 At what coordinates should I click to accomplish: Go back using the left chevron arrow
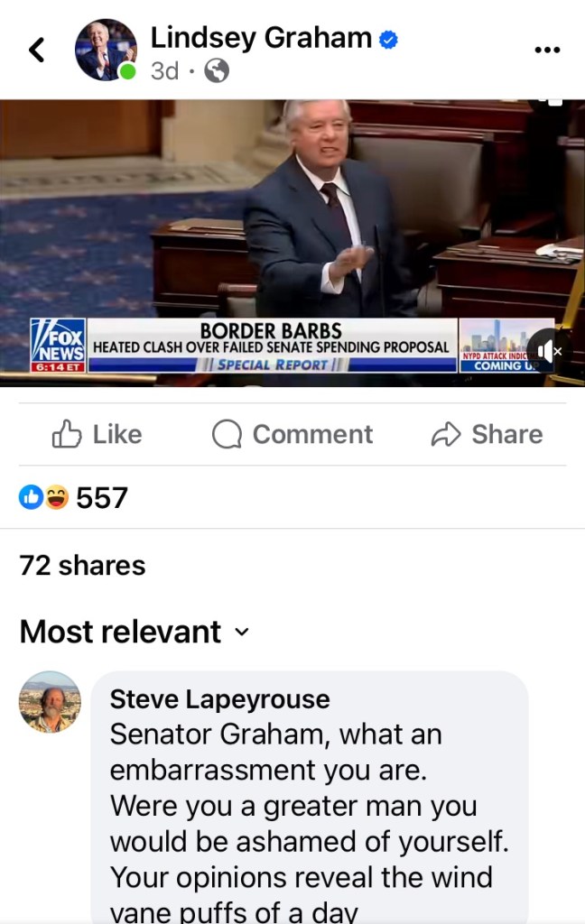click(x=36, y=50)
